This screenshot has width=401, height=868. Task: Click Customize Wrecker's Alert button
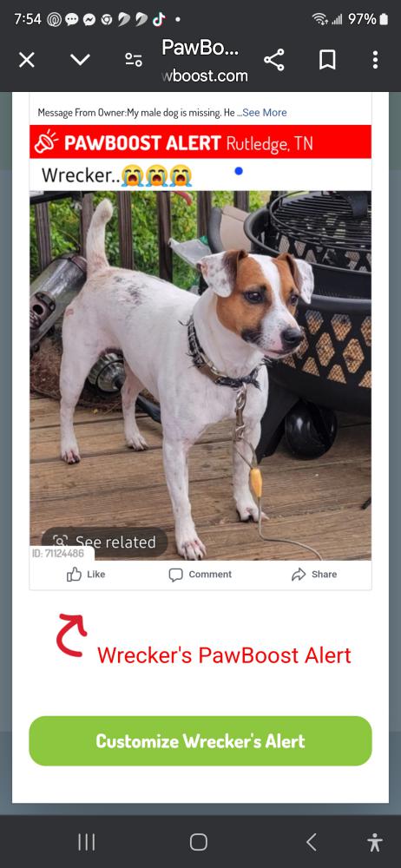coord(200,740)
